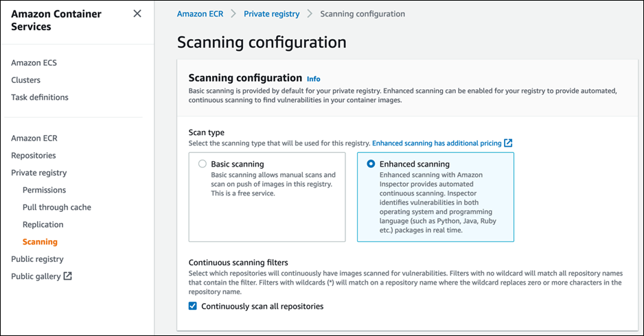Open Public registry in sidebar
644x336 pixels.
coord(37,259)
